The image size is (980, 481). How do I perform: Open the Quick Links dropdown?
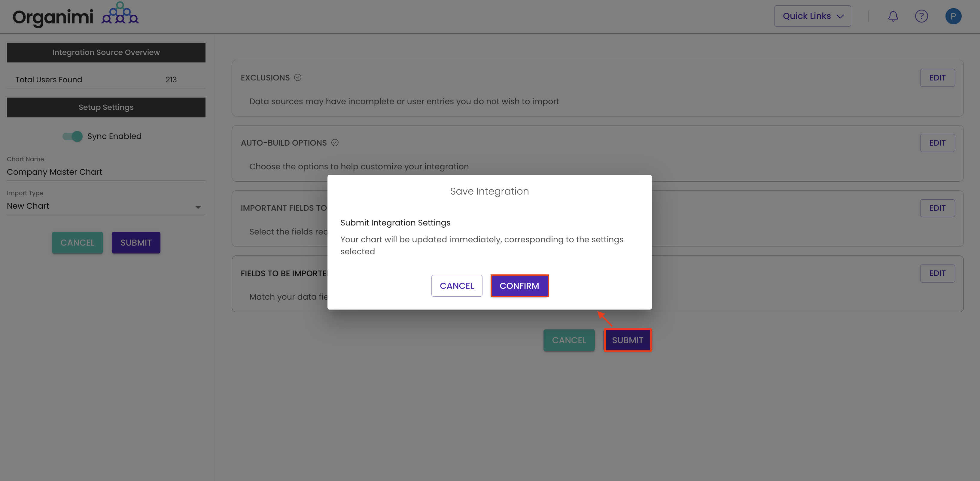click(813, 16)
